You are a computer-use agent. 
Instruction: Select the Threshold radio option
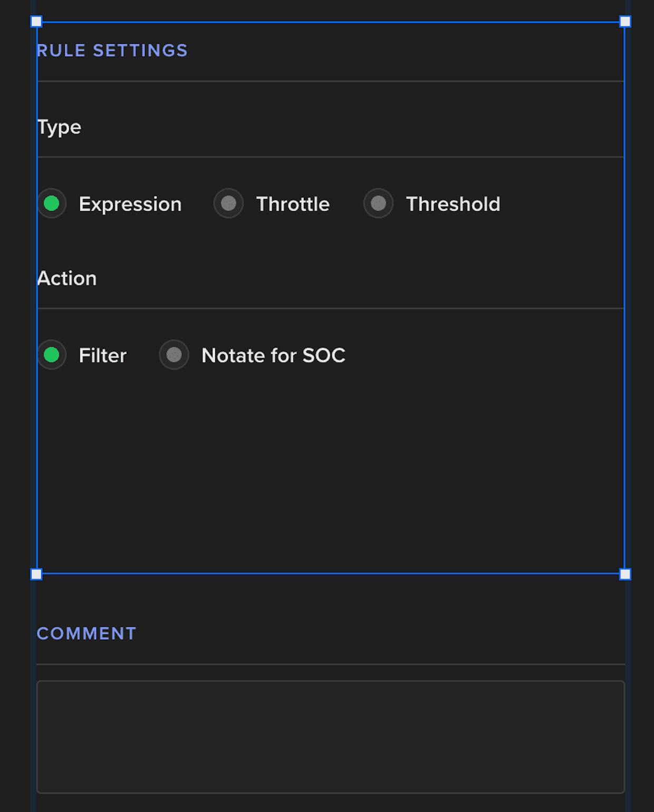tap(378, 204)
